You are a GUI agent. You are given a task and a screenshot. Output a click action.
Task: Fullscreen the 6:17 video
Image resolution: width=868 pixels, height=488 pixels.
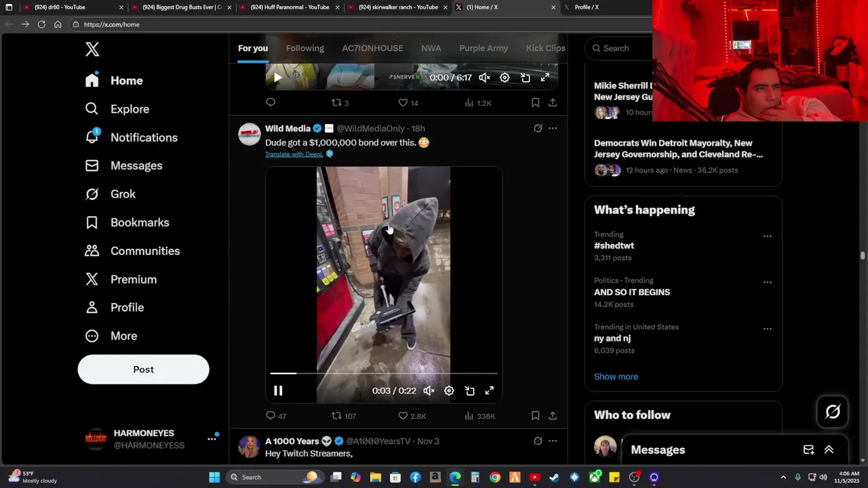tap(545, 77)
